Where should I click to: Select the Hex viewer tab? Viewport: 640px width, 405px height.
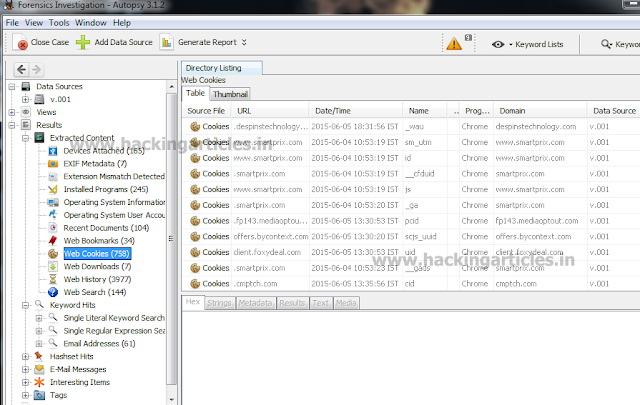click(193, 302)
